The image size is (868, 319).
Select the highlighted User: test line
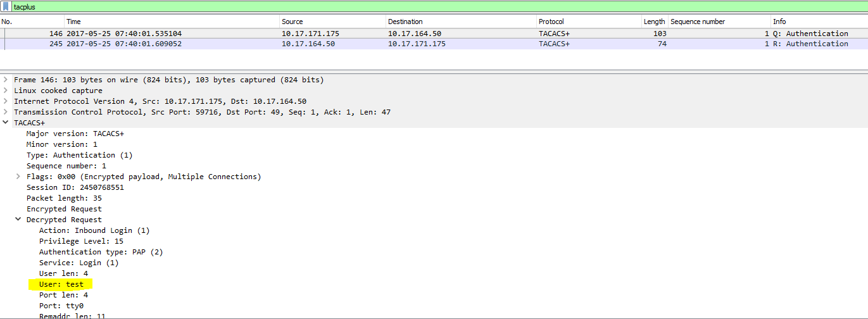coord(61,284)
